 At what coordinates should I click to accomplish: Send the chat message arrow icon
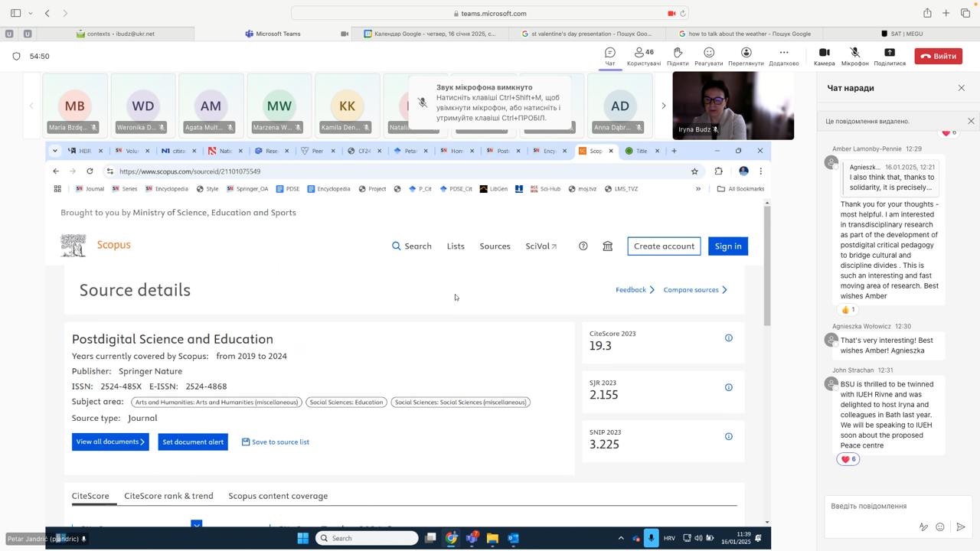pos(961,527)
